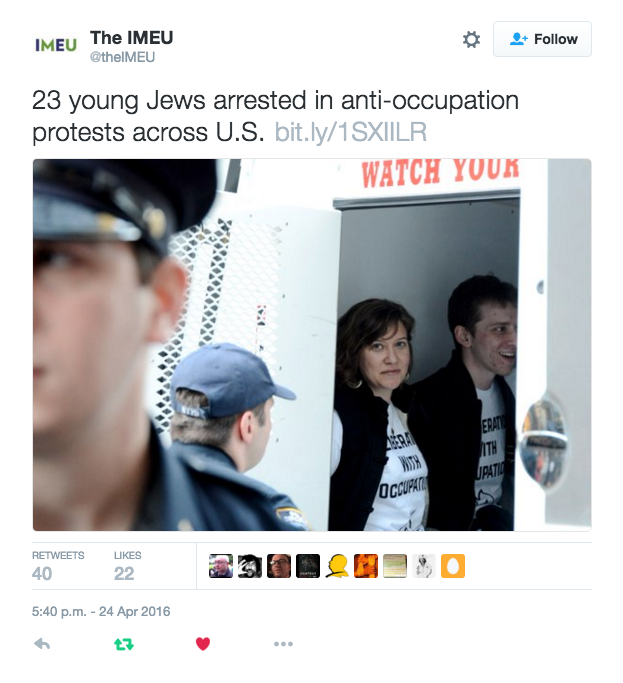Open the 5:40 p.m. 24 Apr 2016 timestamp
The width and height of the screenshot is (623, 683).
point(101,612)
